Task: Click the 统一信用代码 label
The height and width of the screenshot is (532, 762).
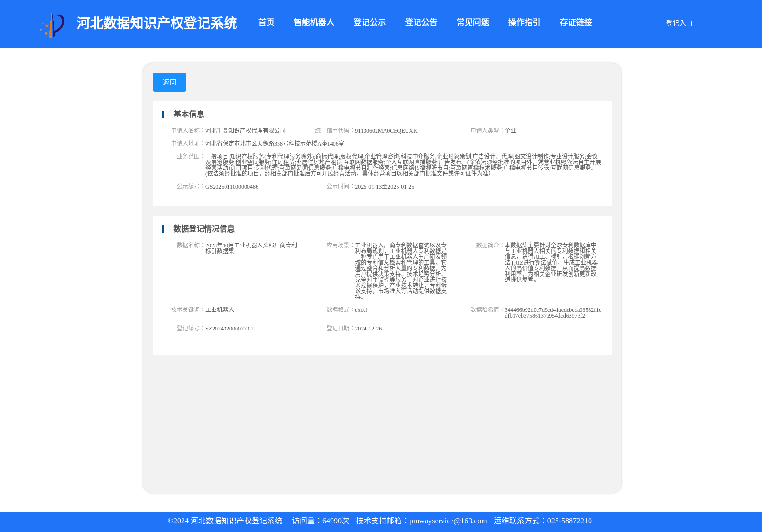Action: 334,130
